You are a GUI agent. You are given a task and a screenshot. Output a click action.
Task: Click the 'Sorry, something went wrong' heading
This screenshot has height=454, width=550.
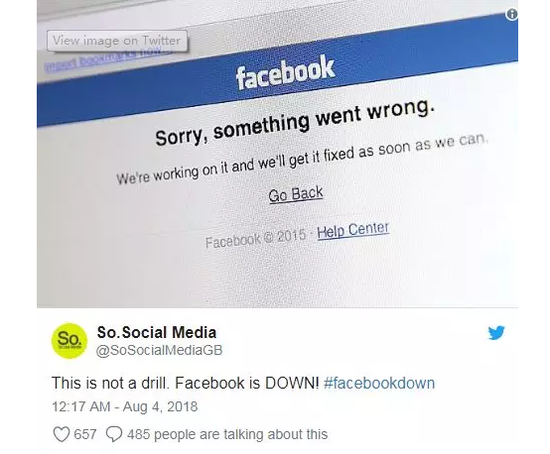coord(295,122)
